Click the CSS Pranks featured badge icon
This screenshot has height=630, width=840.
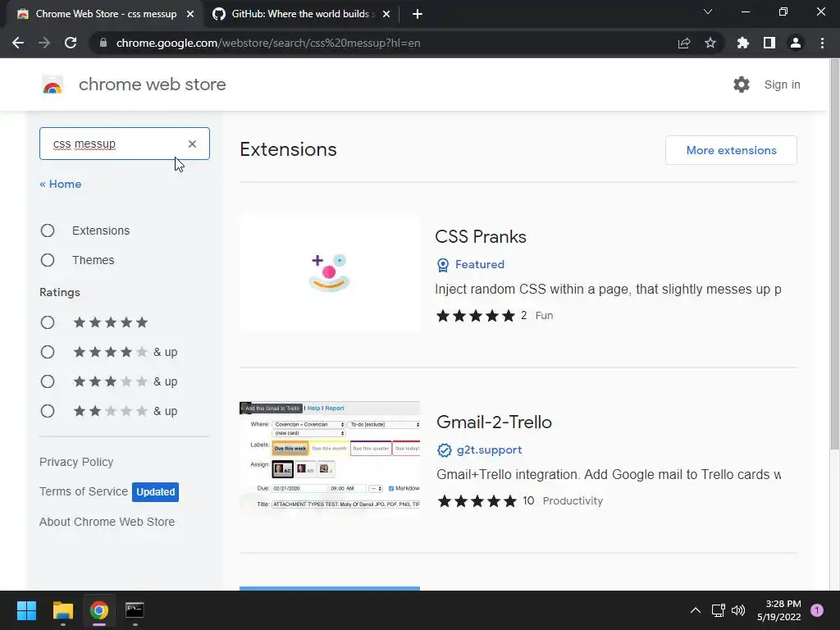tap(443, 265)
